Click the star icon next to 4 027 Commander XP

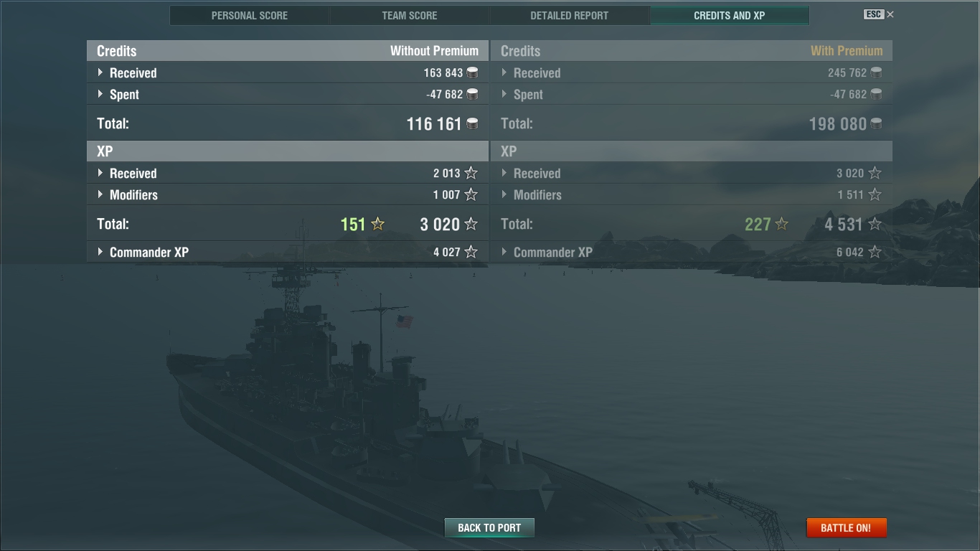(x=471, y=252)
